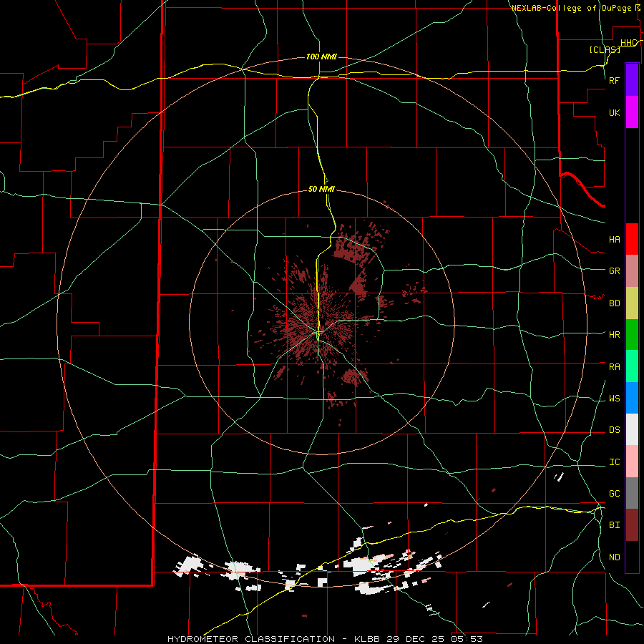Click the blue WS legend swatch
Viewport: 644px width, 644px height.
(x=632, y=398)
